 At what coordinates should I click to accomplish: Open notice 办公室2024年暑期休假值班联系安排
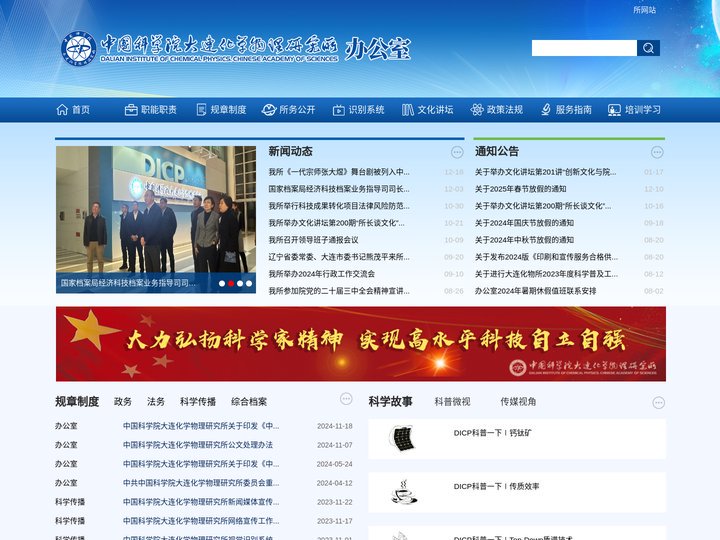tap(535, 291)
